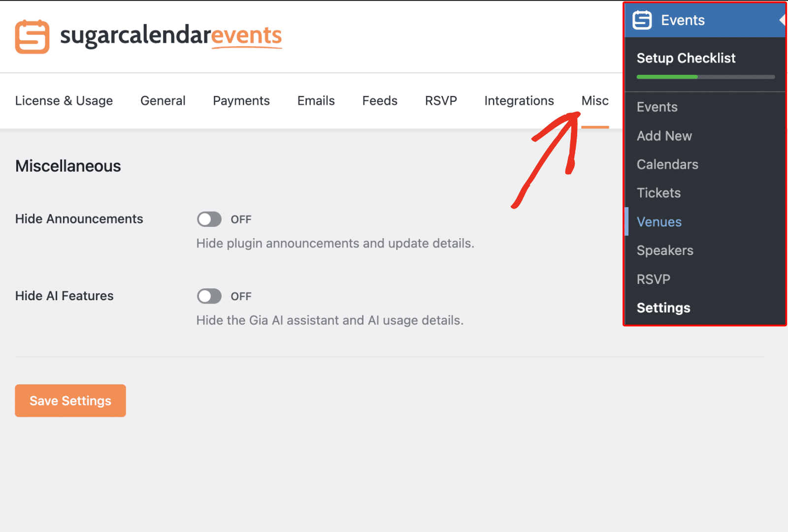Toggle the Hide Announcements switch
The width and height of the screenshot is (788, 532).
click(209, 219)
